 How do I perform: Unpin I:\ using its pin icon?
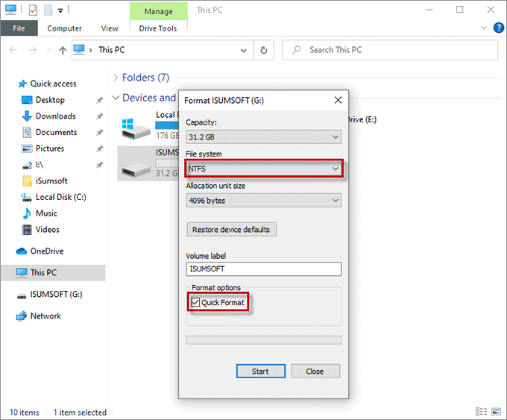tap(99, 165)
